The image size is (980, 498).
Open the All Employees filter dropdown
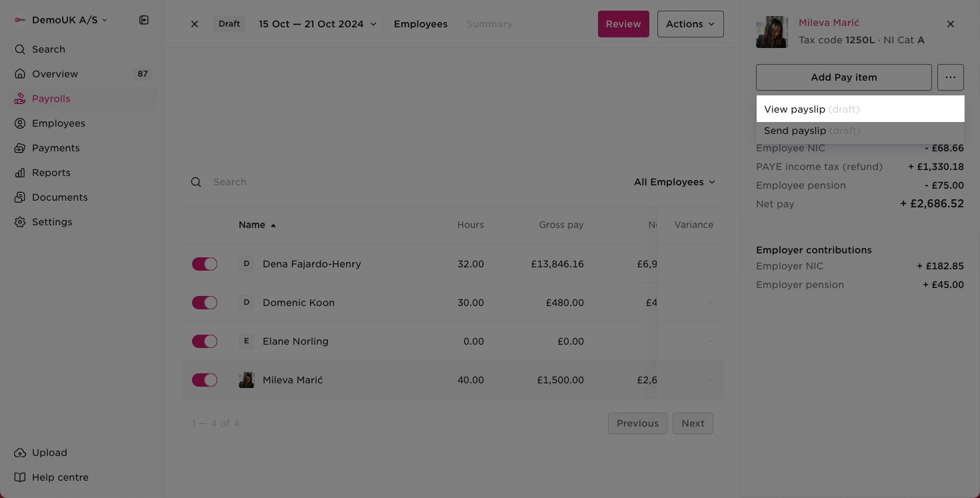tap(675, 181)
